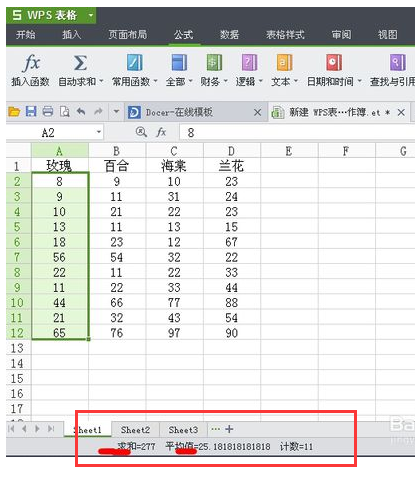Expand the WPS 表格 application menu arrow
Image resolution: width=415 pixels, height=479 pixels.
90,15
